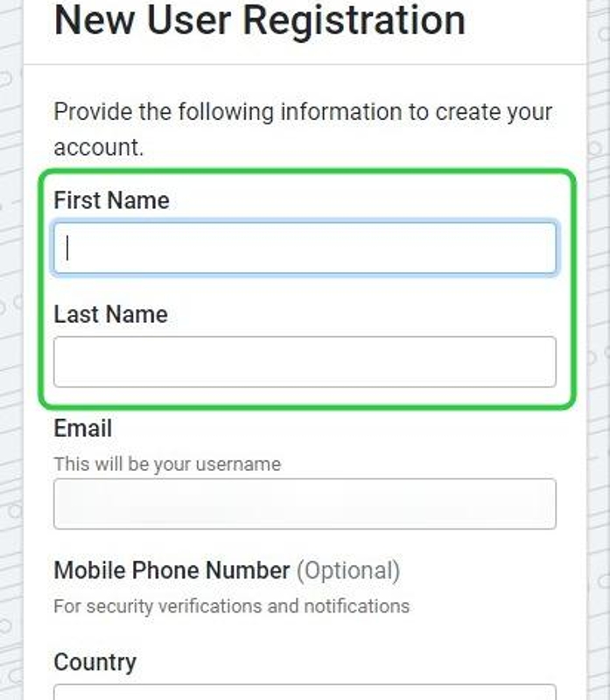This screenshot has height=700, width=610.
Task: Click the word "account." in the instructions
Action: coord(98,147)
